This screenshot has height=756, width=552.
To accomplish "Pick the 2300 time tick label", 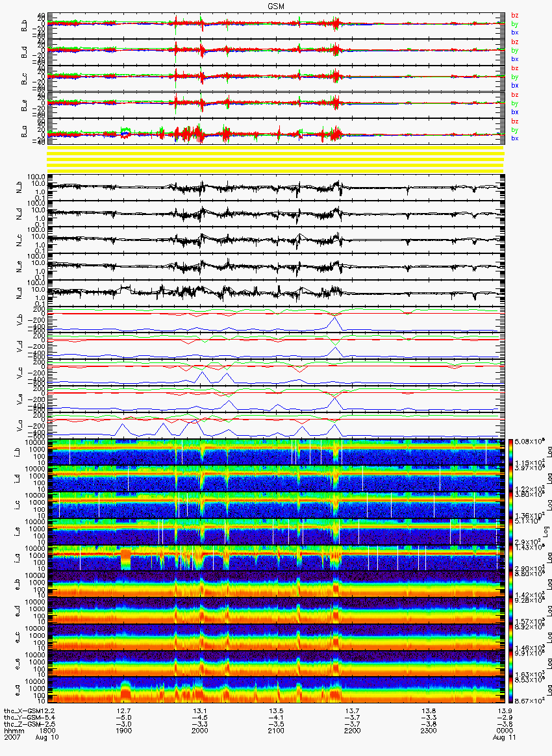I will pyautogui.click(x=429, y=731).
